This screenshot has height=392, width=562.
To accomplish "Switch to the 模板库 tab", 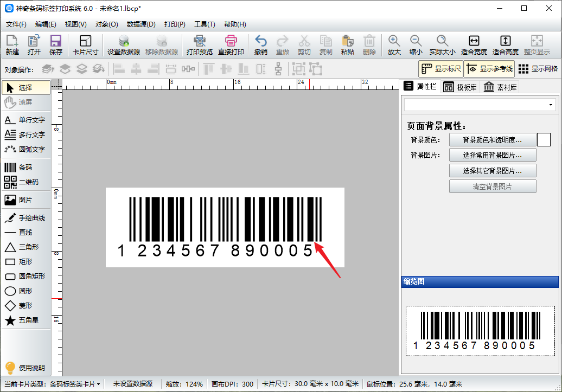I will pos(460,87).
